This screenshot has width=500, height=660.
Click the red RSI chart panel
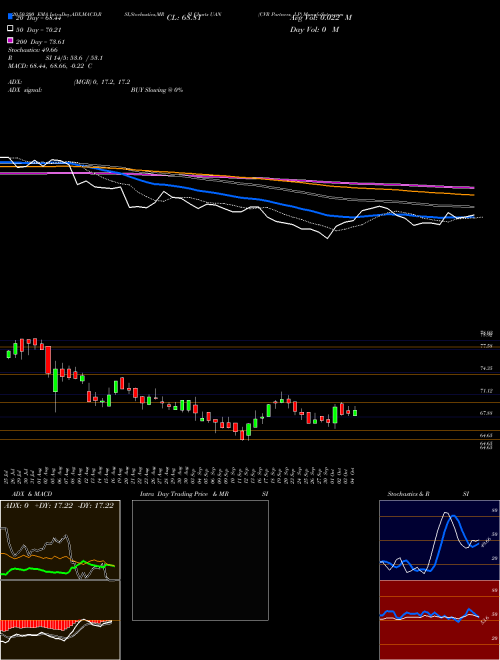pyautogui.click(x=439, y=620)
